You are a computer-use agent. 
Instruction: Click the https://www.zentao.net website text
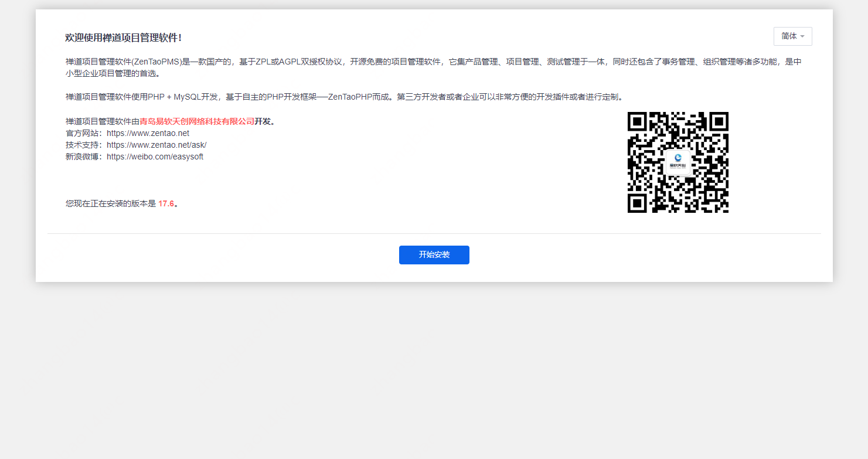tap(148, 133)
